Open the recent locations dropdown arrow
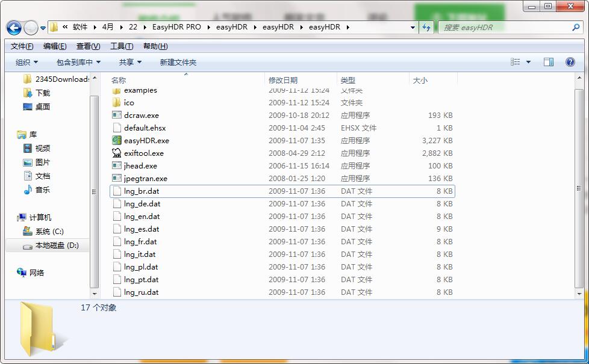Viewport: 589px width, 364px height. click(43, 28)
